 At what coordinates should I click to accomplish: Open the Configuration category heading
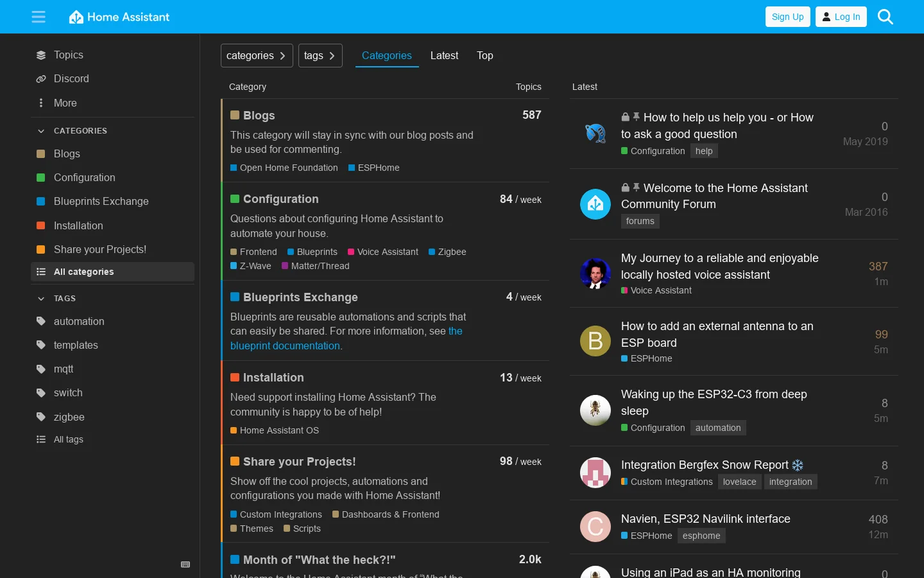[x=275, y=199]
